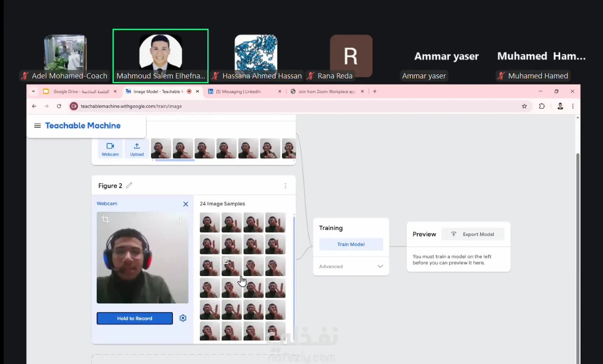Bookmark the page with star icon

click(x=524, y=106)
